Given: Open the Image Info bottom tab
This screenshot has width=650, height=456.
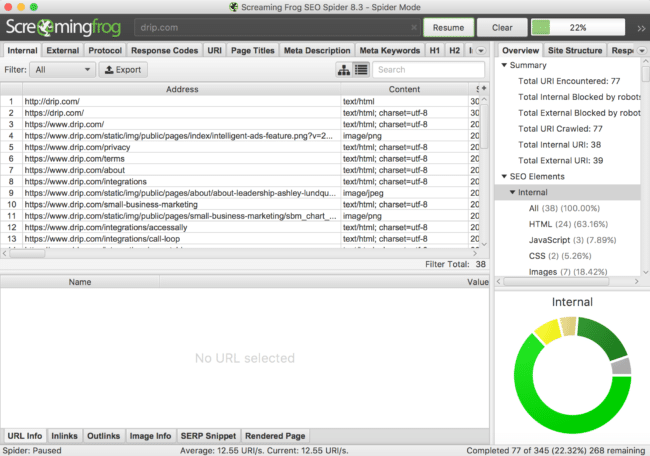Looking at the screenshot, I should [150, 436].
